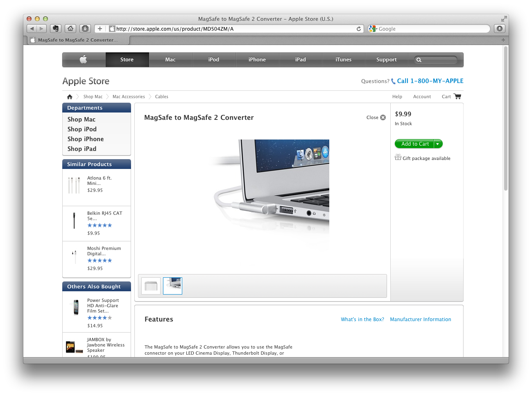Select the first product thumbnail image
The width and height of the screenshot is (532, 396).
pos(151,286)
